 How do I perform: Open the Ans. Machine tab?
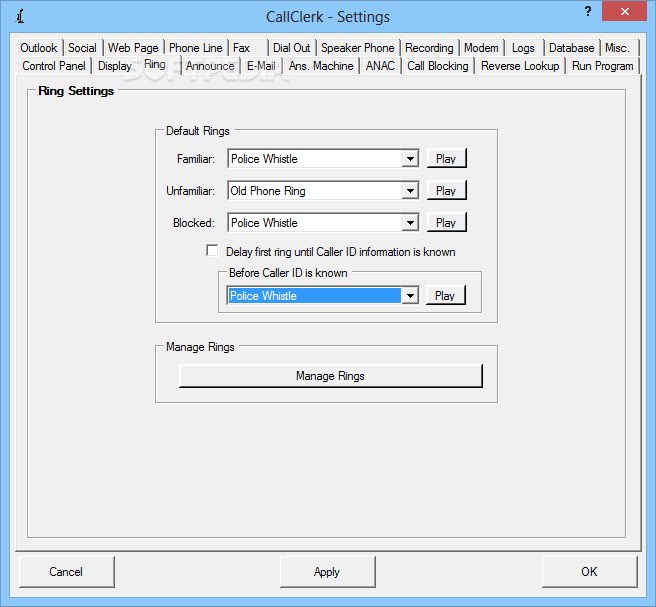[321, 66]
